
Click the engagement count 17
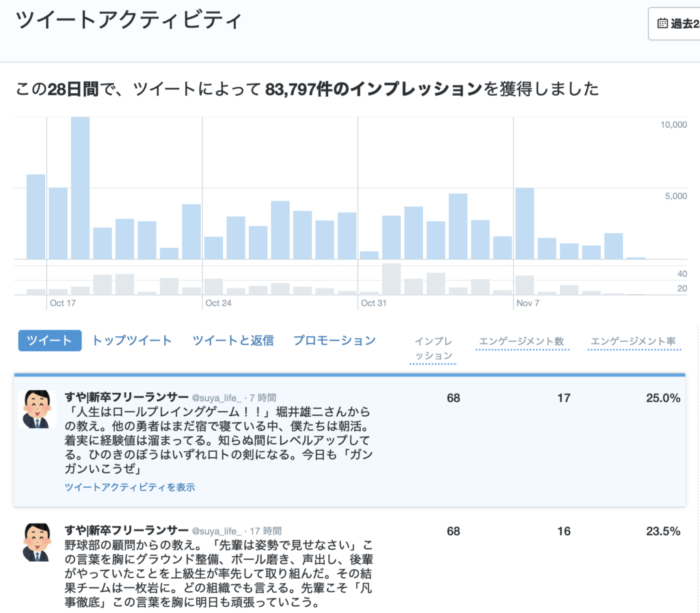point(564,398)
